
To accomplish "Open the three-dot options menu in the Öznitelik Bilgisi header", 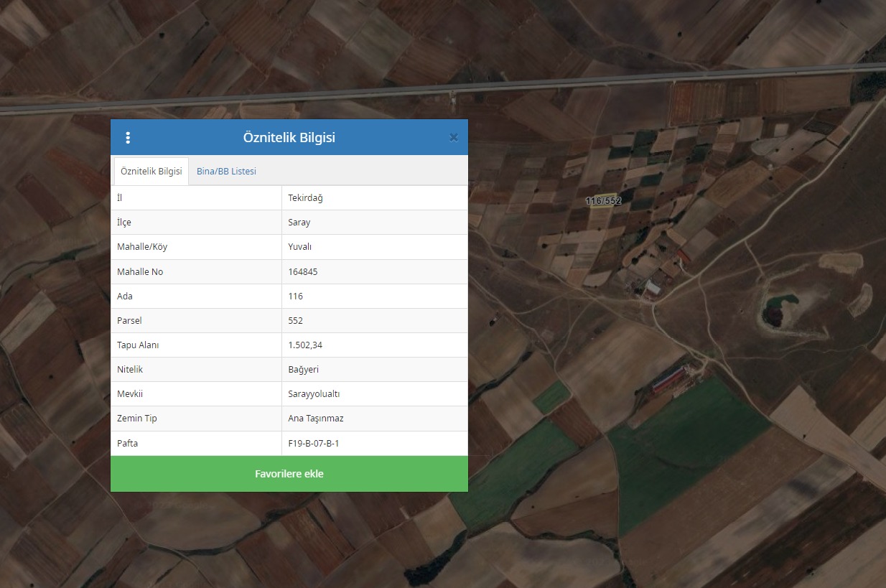I will (128, 138).
